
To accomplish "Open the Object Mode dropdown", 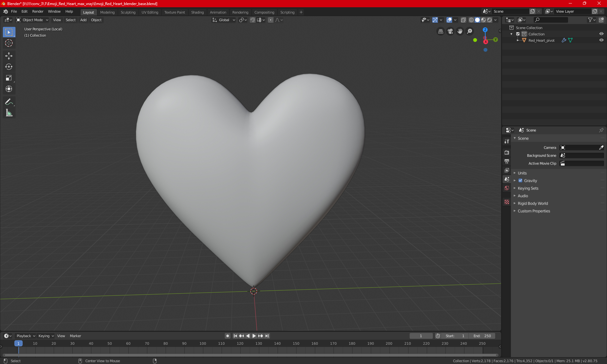I will pos(32,20).
